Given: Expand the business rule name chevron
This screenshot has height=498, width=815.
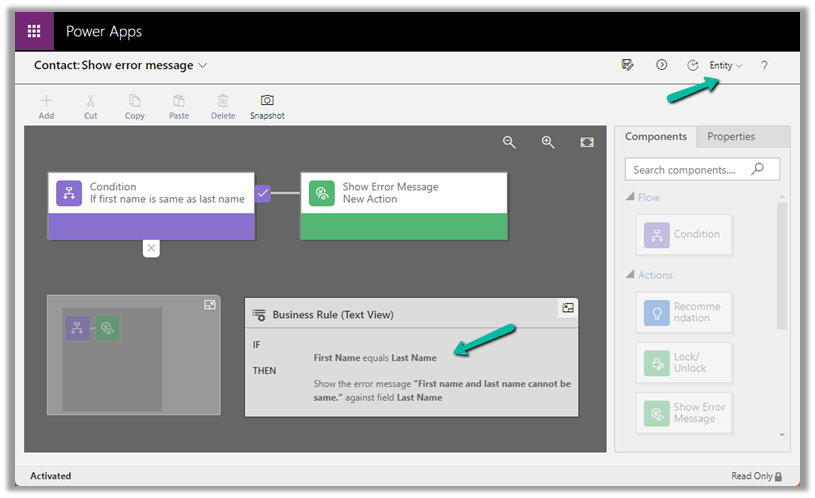Looking at the screenshot, I should (x=203, y=65).
